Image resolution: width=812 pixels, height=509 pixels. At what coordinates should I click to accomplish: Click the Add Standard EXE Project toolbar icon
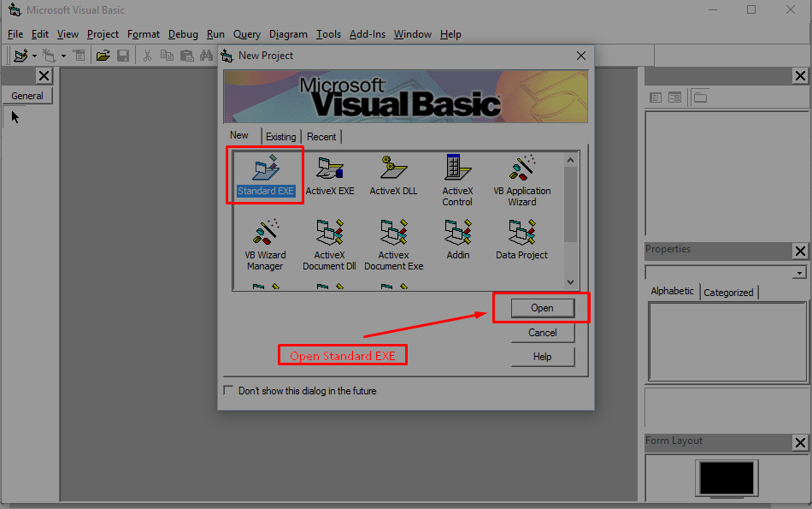click(x=21, y=56)
